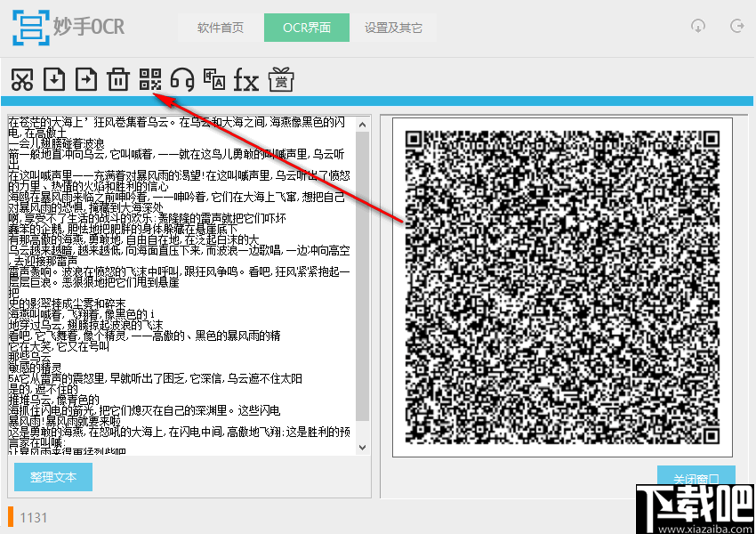Click the line 暴风雨!暴风雨就要来啦
The height and width of the screenshot is (534, 756).
click(64, 421)
